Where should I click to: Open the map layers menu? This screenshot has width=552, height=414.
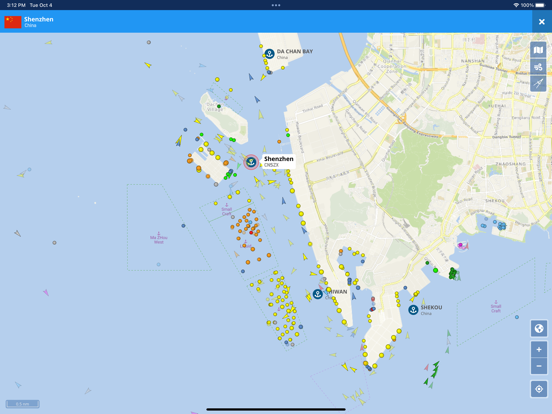(x=538, y=50)
